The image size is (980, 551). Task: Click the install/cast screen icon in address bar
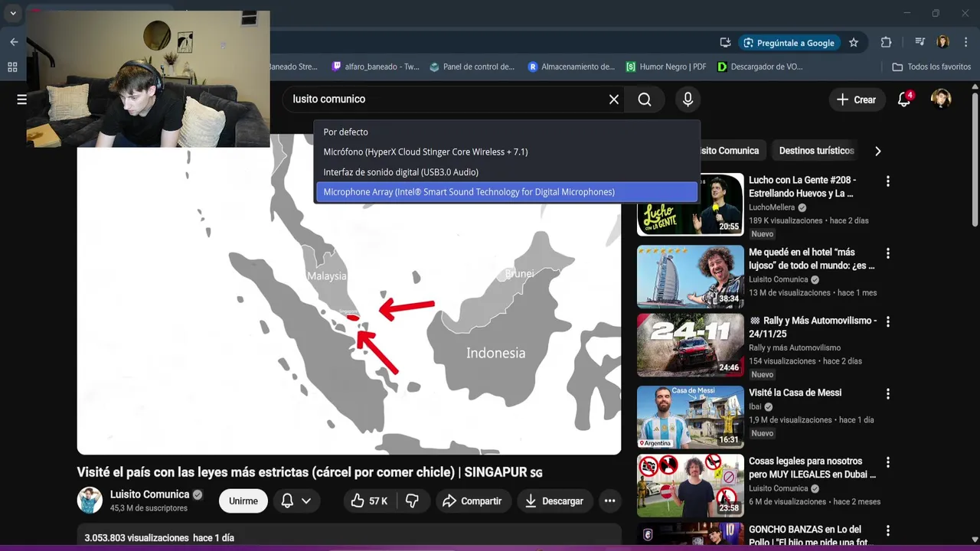point(725,43)
